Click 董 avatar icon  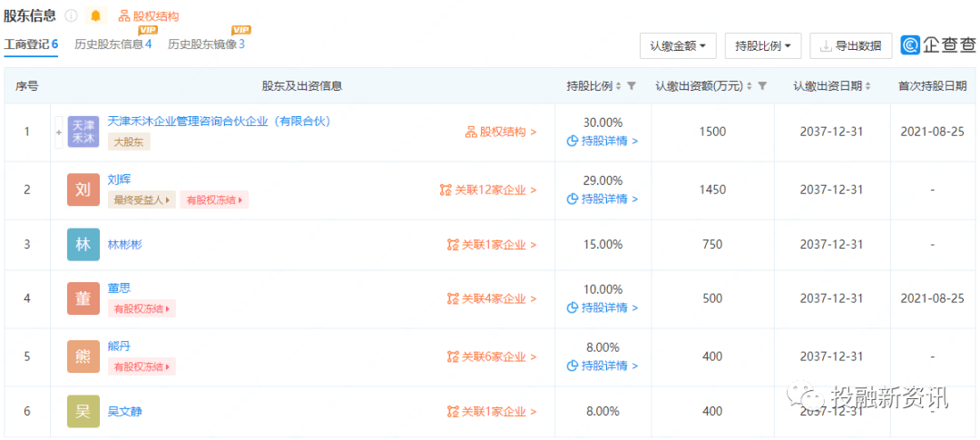(x=83, y=298)
